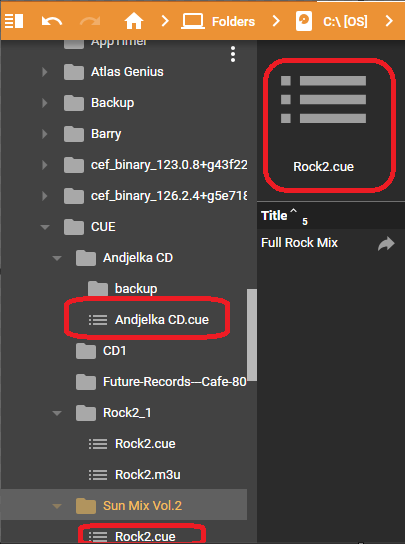Viewport: 405px width, 544px height.
Task: Go to Home via house icon
Action: [x=134, y=21]
